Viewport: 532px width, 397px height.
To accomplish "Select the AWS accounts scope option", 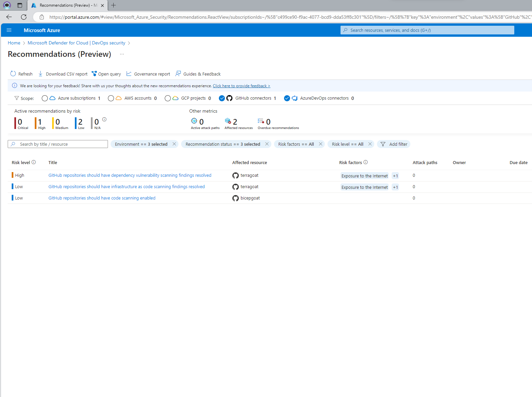I will (111, 98).
